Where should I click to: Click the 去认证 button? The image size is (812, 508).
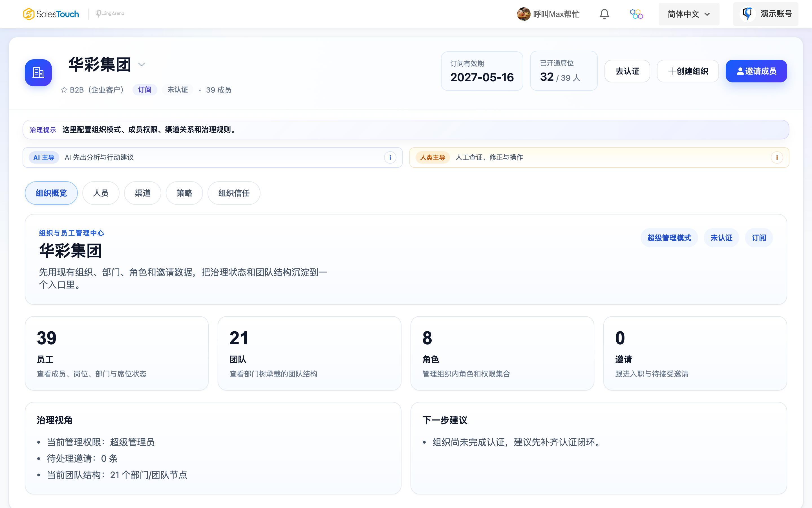pyautogui.click(x=627, y=71)
